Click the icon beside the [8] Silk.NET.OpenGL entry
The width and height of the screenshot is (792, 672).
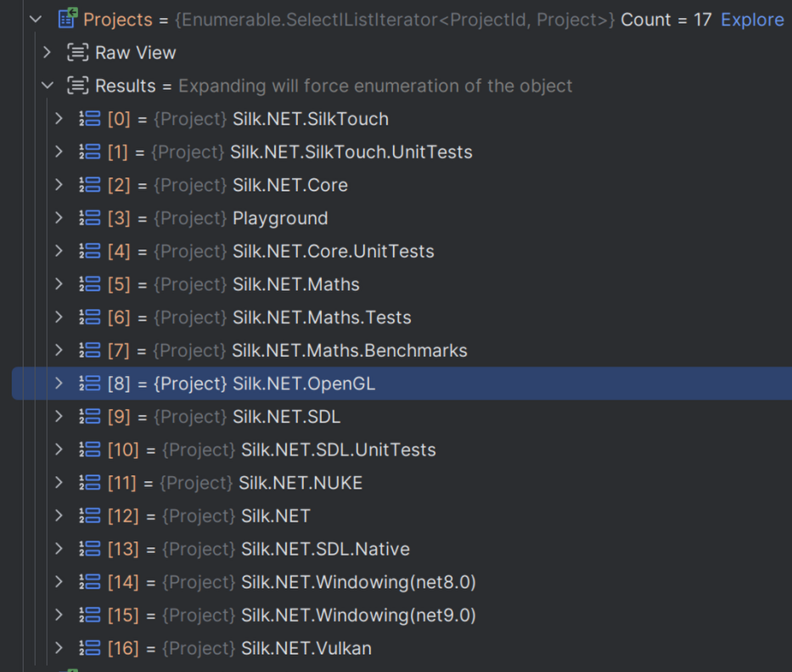coord(90,384)
